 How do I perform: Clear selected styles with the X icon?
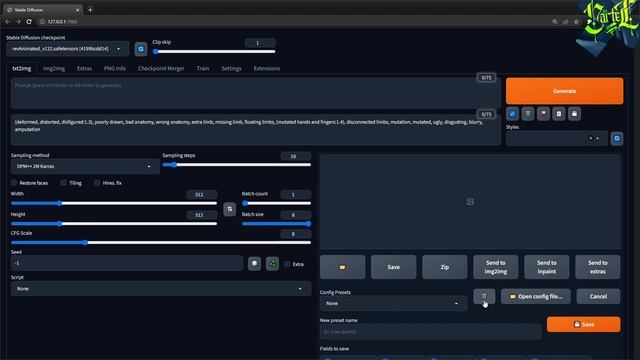(x=590, y=138)
